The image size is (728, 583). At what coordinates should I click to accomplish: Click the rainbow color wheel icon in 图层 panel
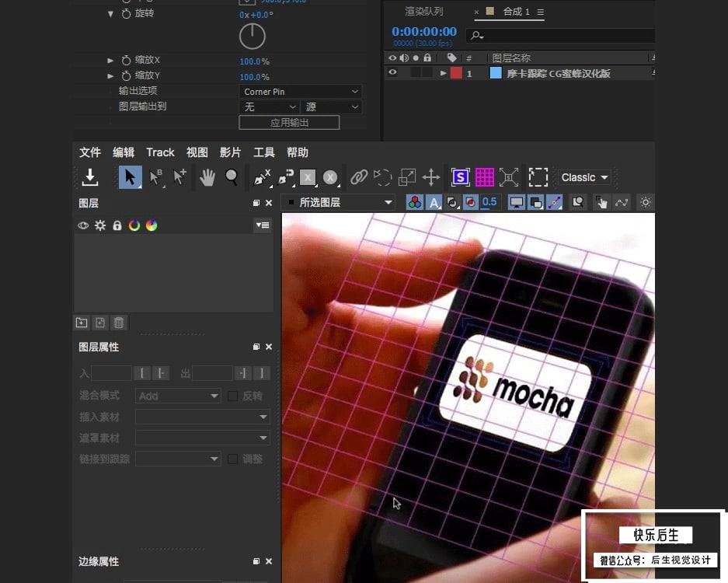tap(152, 225)
